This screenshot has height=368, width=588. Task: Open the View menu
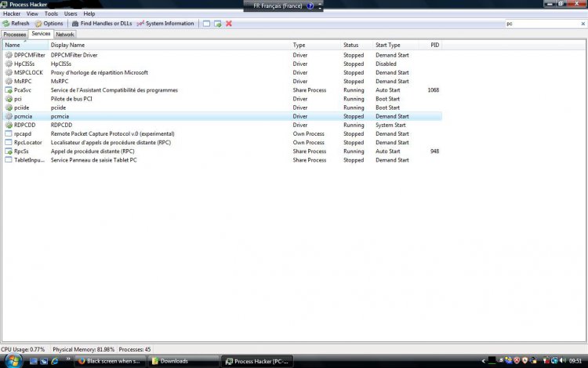[x=32, y=13]
